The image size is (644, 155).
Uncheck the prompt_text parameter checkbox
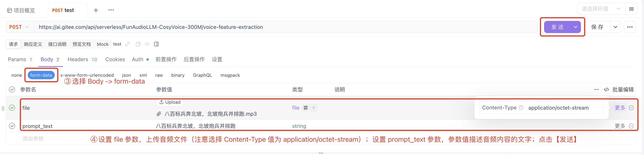(12, 126)
